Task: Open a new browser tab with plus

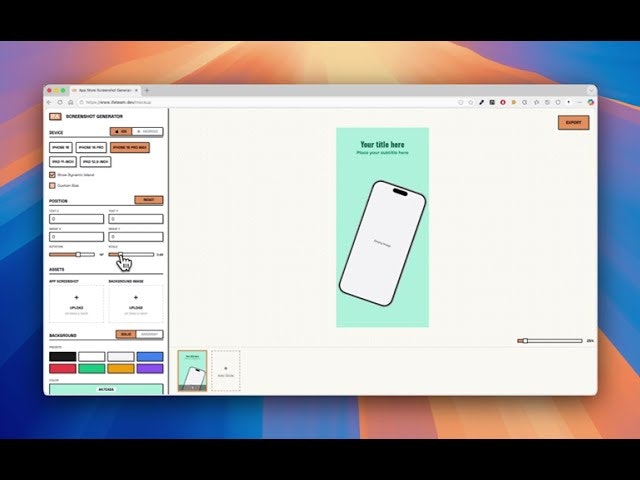Action: (147, 90)
